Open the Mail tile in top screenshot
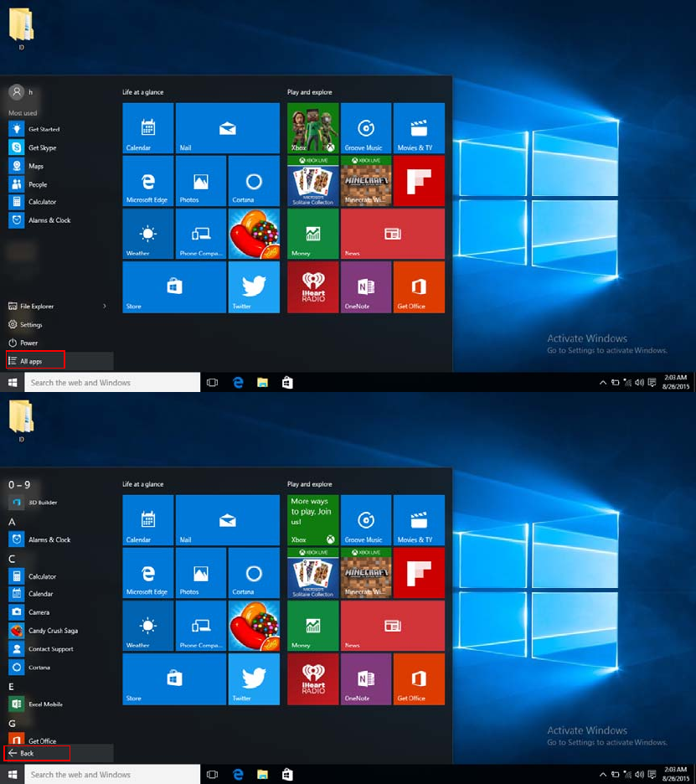This screenshot has height=784, width=696. [x=228, y=128]
